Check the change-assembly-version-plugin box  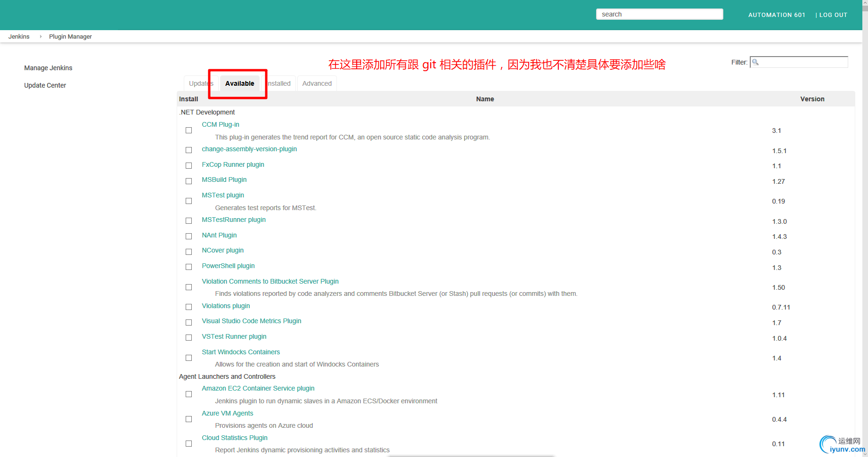point(188,150)
